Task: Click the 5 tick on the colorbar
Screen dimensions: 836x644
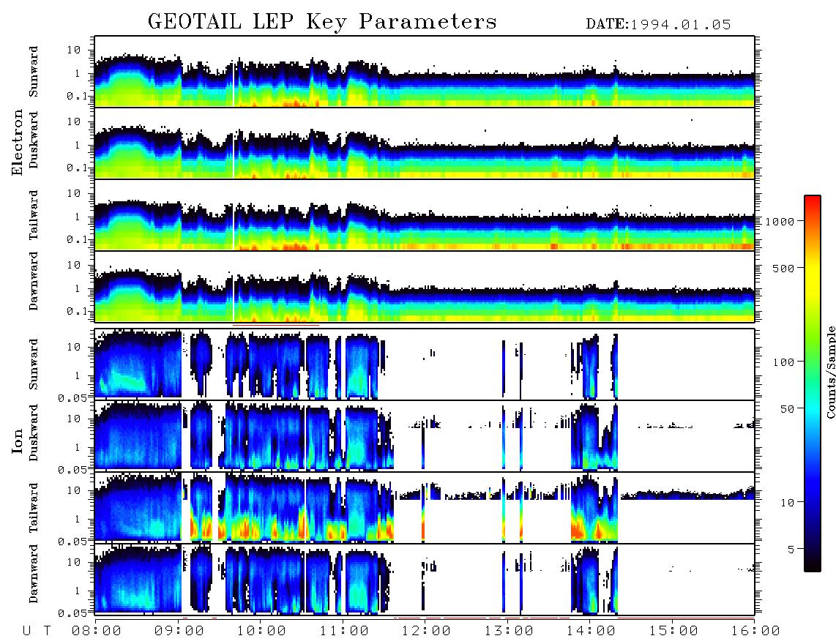Action: point(791,550)
